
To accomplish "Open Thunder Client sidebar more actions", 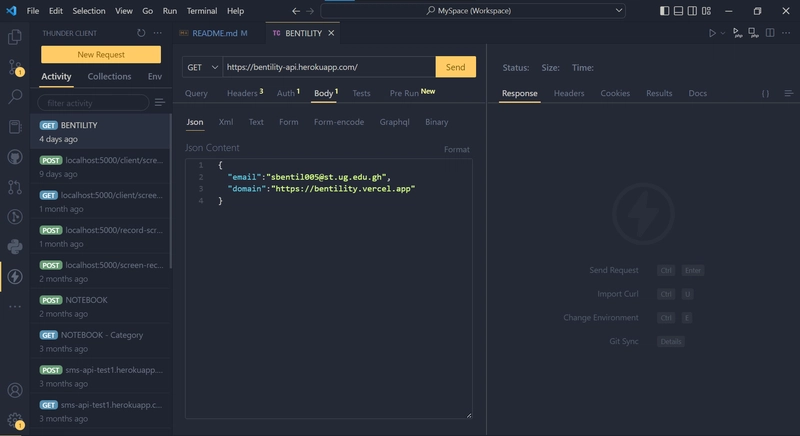I will click(158, 33).
